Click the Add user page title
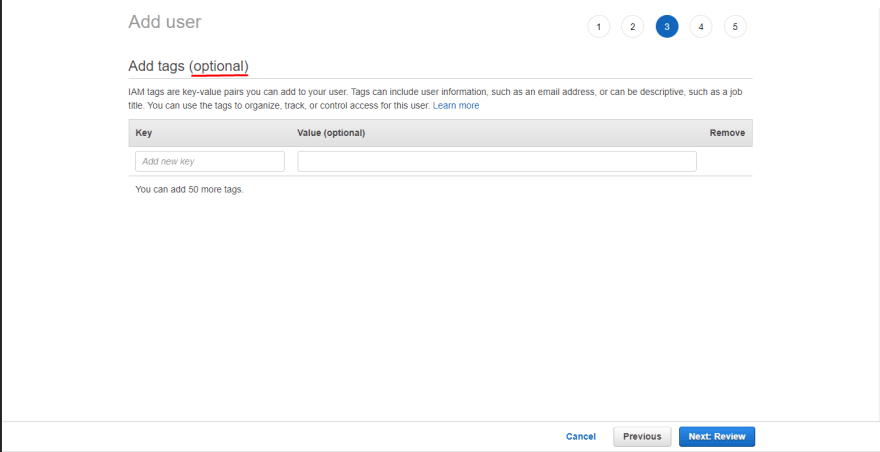This screenshot has height=452, width=880. [164, 22]
